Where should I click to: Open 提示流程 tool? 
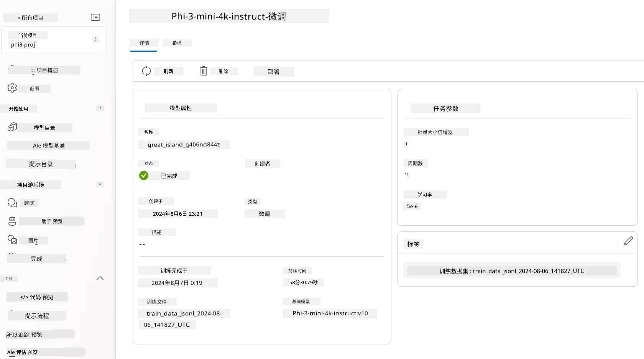37,316
